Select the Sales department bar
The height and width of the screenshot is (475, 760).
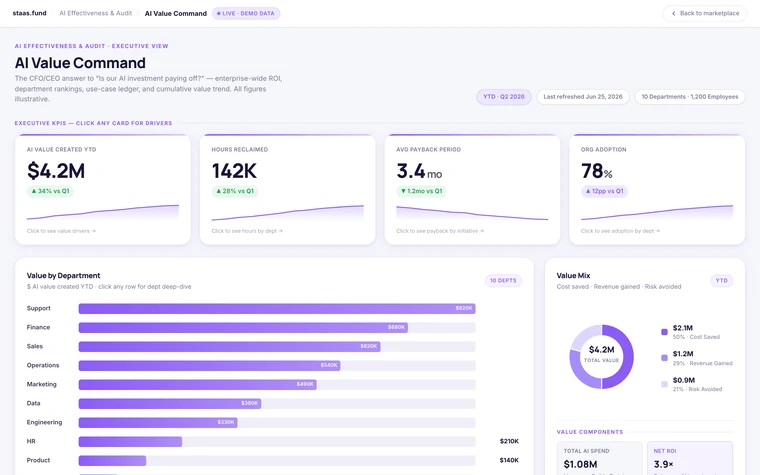pos(229,347)
